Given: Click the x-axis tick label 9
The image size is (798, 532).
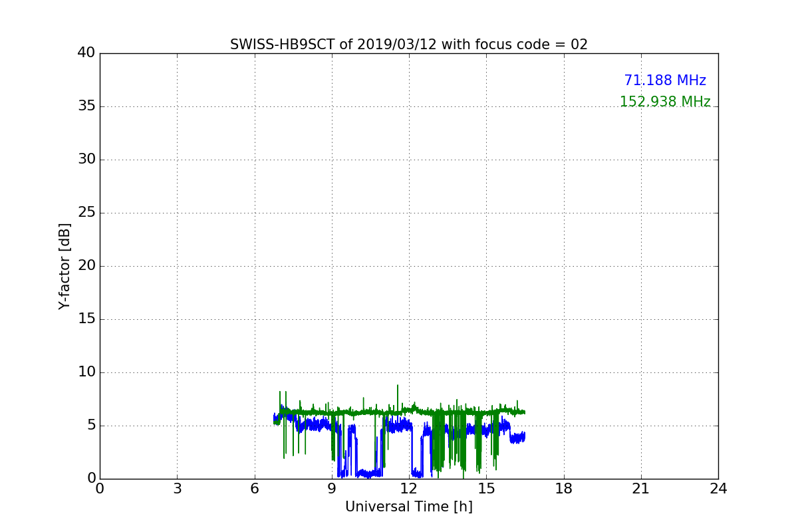Looking at the screenshot, I should pos(332,489).
